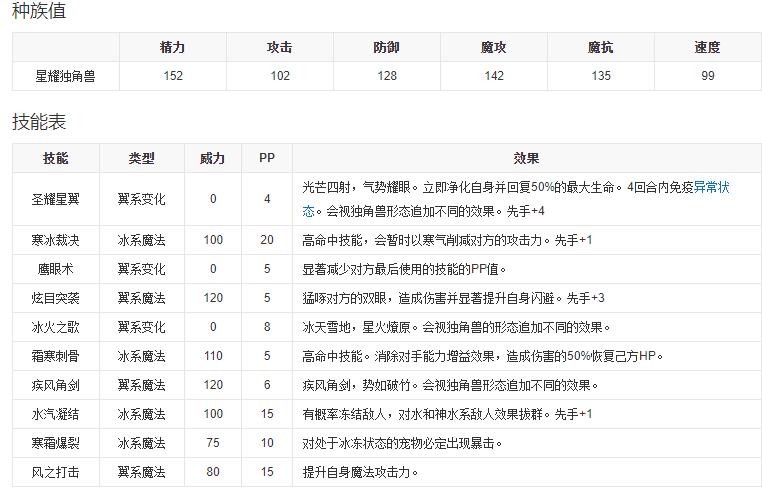The width and height of the screenshot is (762, 497).
Task: Click the 炫目突袭 skill cell
Action: (x=56, y=298)
